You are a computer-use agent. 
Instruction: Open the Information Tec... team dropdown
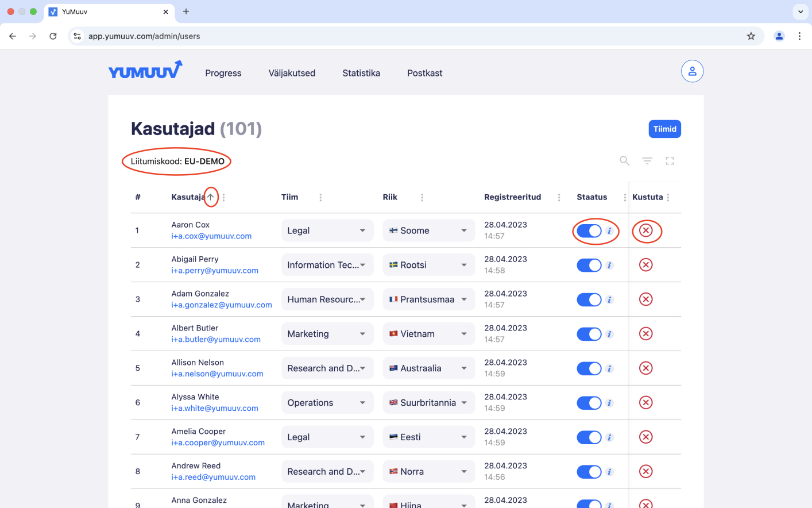tap(327, 265)
